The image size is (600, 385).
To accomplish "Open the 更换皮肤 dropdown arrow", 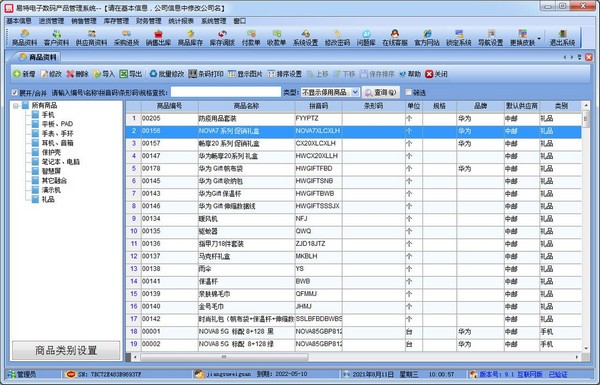I will tap(539, 38).
